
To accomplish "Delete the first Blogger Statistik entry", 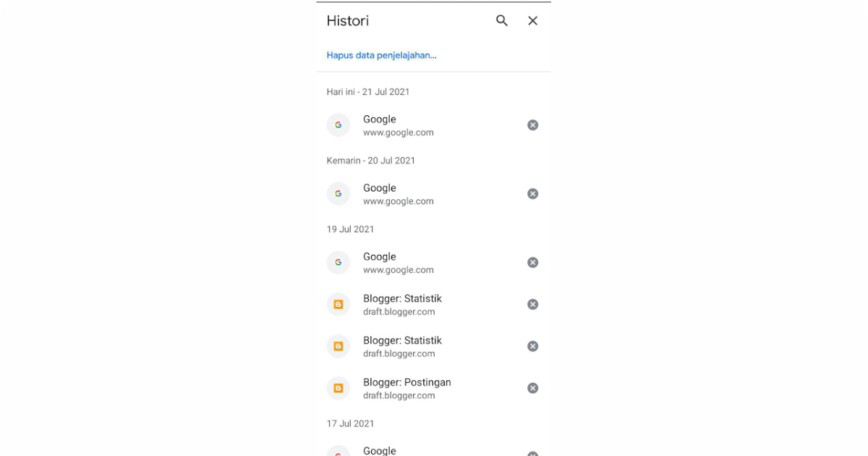I will (x=532, y=304).
